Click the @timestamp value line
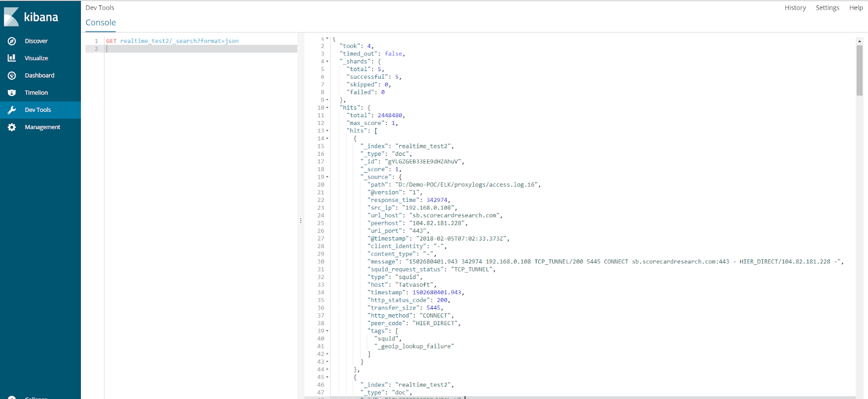The image size is (868, 399). pyautogui.click(x=438, y=239)
